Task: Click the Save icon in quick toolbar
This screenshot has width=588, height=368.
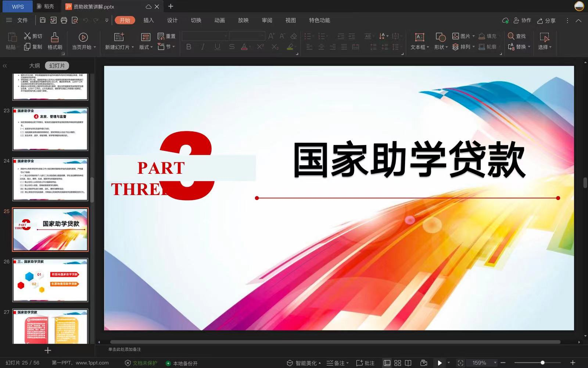Action: pos(43,20)
